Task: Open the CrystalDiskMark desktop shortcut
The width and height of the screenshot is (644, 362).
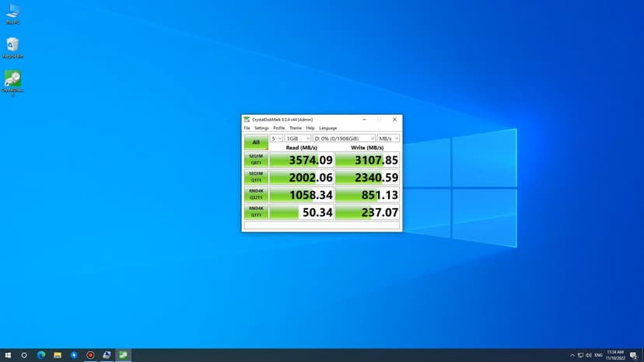Action: (12, 81)
